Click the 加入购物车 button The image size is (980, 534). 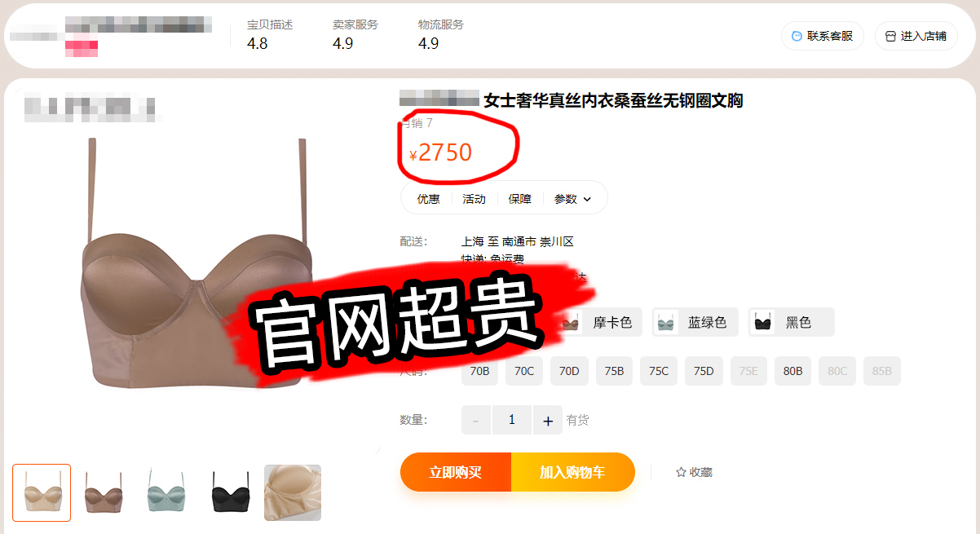coord(573,472)
